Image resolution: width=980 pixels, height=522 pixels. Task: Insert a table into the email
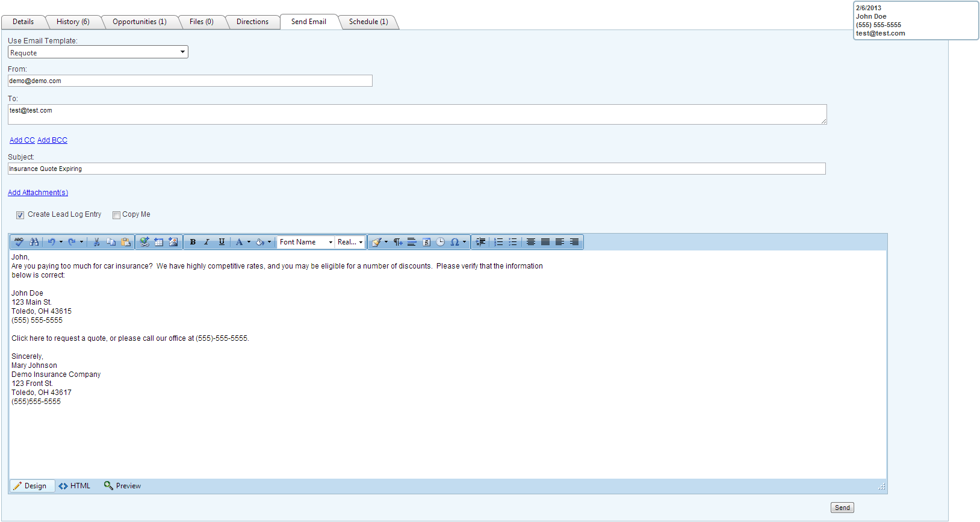[159, 242]
